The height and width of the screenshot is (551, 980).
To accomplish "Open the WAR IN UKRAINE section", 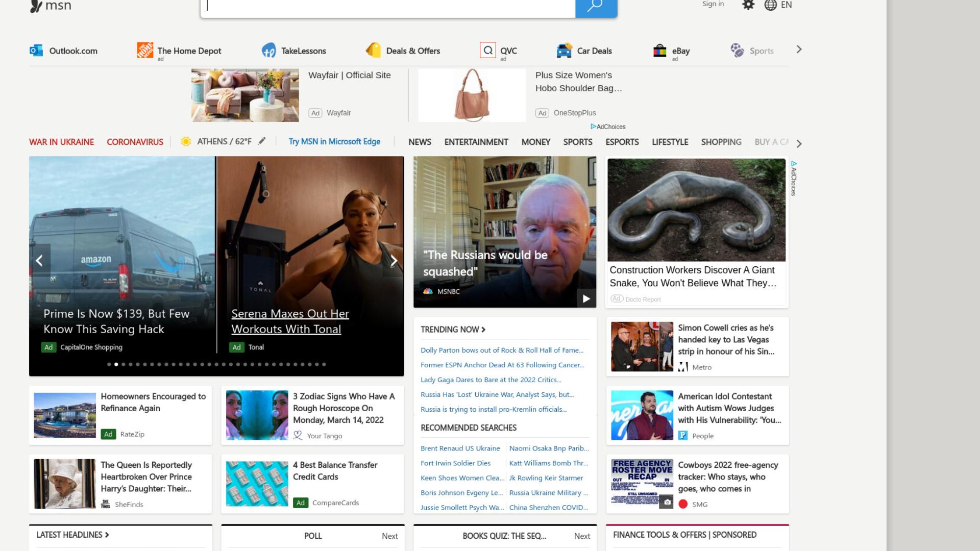I will point(61,142).
